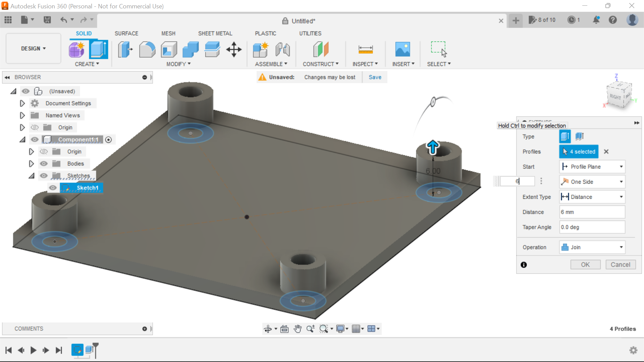Select the Fillet tool
The height and width of the screenshot is (362, 644).
pyautogui.click(x=147, y=50)
